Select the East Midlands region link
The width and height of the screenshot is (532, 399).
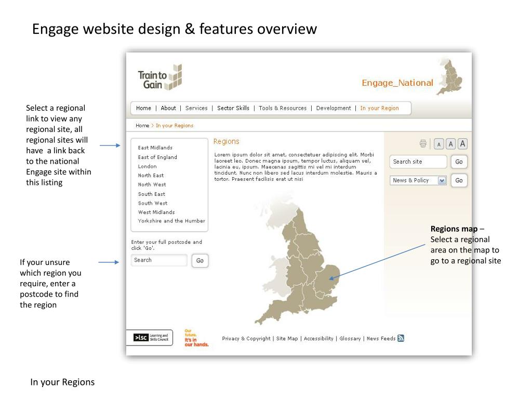pos(155,148)
